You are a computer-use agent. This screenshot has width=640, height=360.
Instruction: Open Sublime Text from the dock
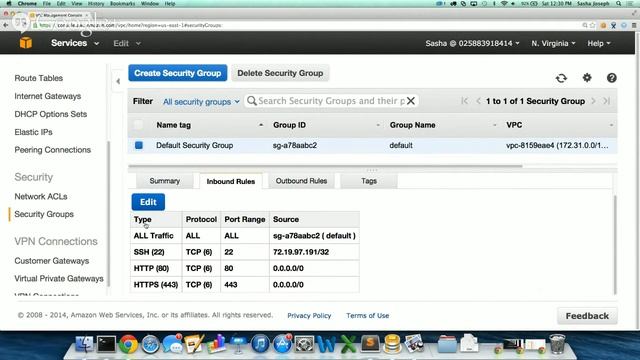click(370, 344)
